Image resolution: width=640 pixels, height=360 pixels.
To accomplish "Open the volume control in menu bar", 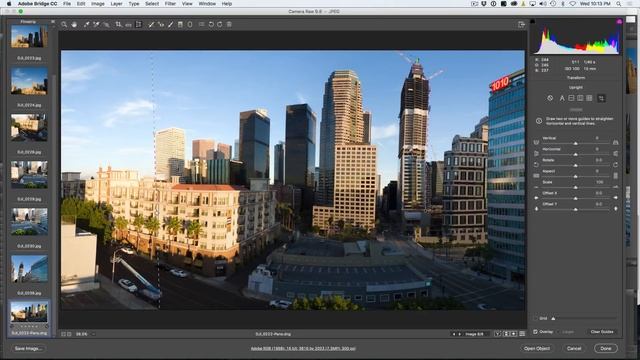I will tap(543, 4).
